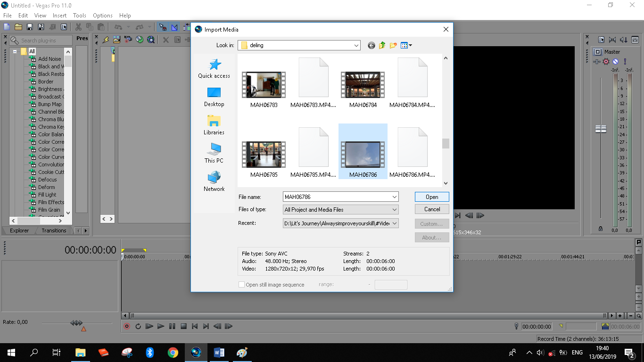
Task: Create a new folder in the dialog
Action: (393, 45)
